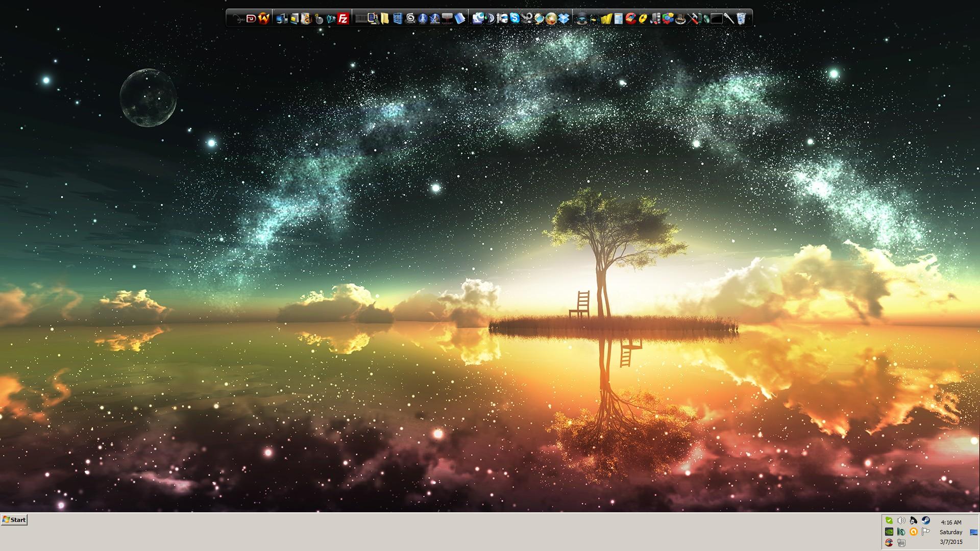This screenshot has height=551, width=980.
Task: Click the 3/7/2015 date
Action: coord(951,542)
